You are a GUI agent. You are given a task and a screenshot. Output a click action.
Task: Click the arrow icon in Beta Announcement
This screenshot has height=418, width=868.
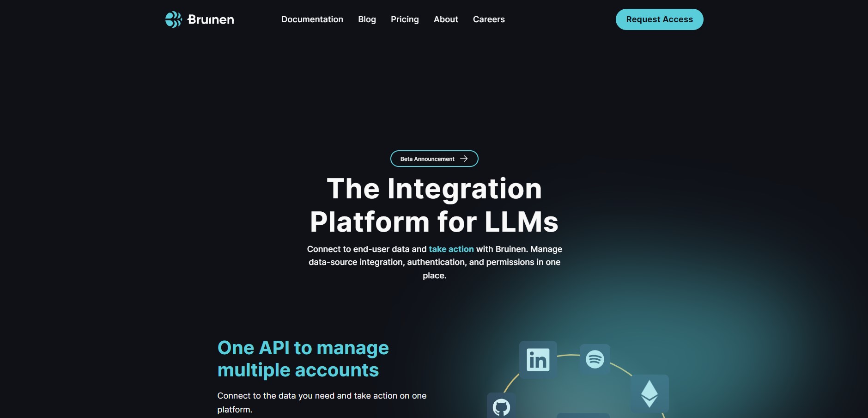click(x=464, y=159)
